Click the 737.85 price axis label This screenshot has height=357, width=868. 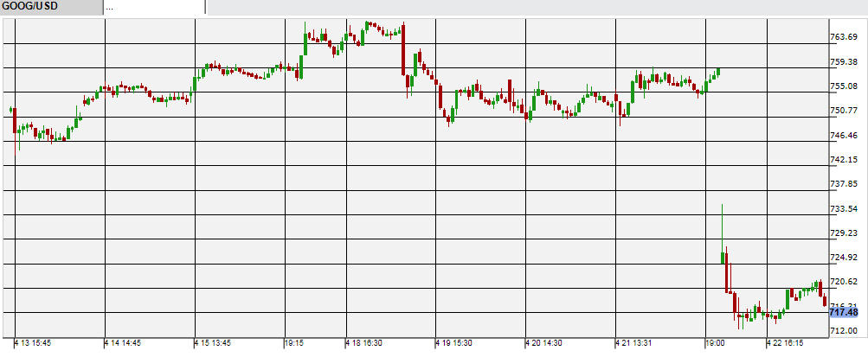(844, 184)
